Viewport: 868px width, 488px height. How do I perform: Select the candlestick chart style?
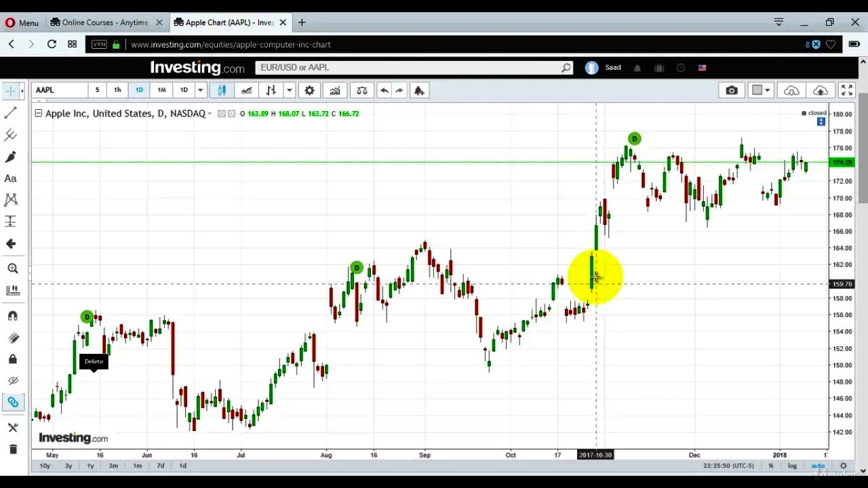coord(222,90)
